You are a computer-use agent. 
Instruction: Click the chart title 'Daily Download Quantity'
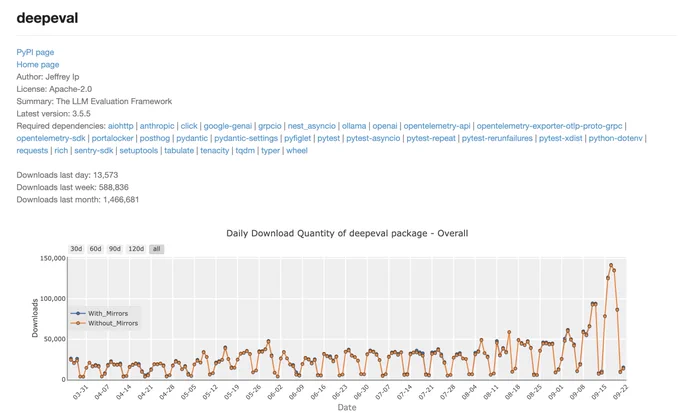point(347,233)
